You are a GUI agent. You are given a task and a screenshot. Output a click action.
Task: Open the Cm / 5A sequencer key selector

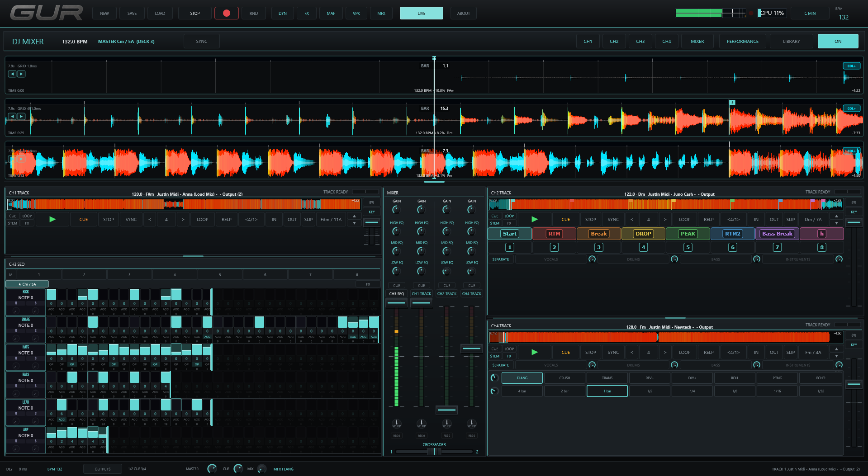pyautogui.click(x=27, y=284)
